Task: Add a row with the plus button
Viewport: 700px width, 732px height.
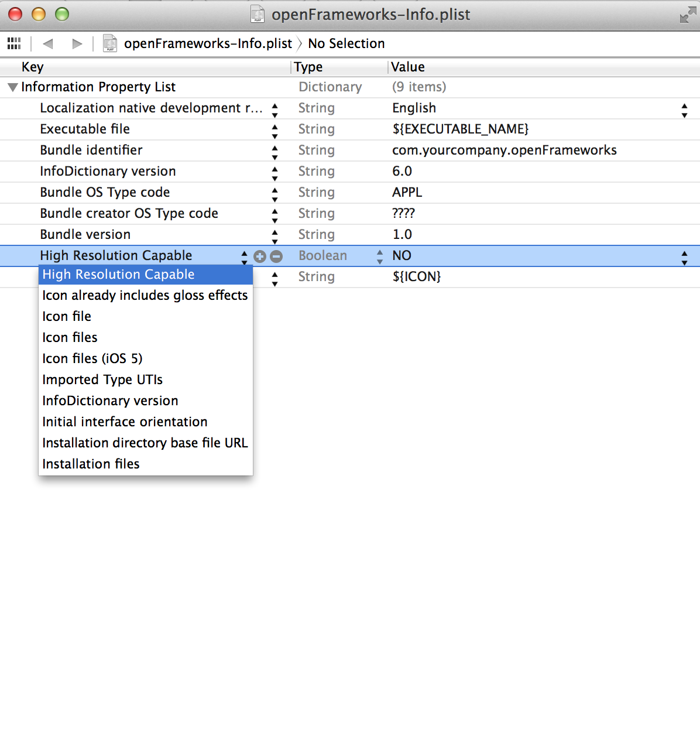Action: coord(260,256)
